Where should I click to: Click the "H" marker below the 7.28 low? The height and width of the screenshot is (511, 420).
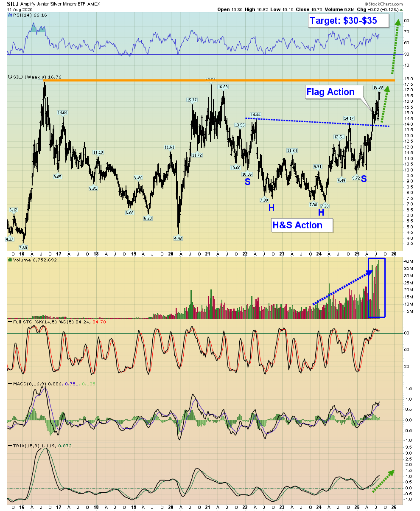point(321,212)
